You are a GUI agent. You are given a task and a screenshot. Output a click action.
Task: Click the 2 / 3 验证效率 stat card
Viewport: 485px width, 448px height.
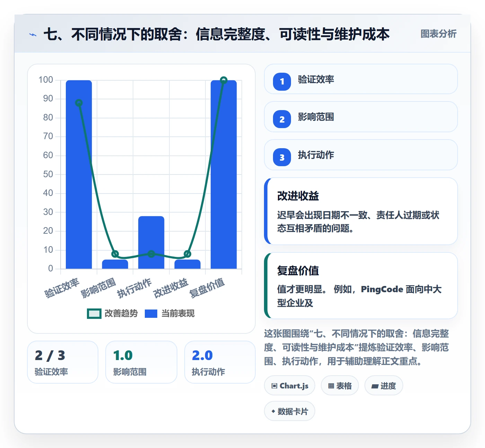(x=63, y=362)
